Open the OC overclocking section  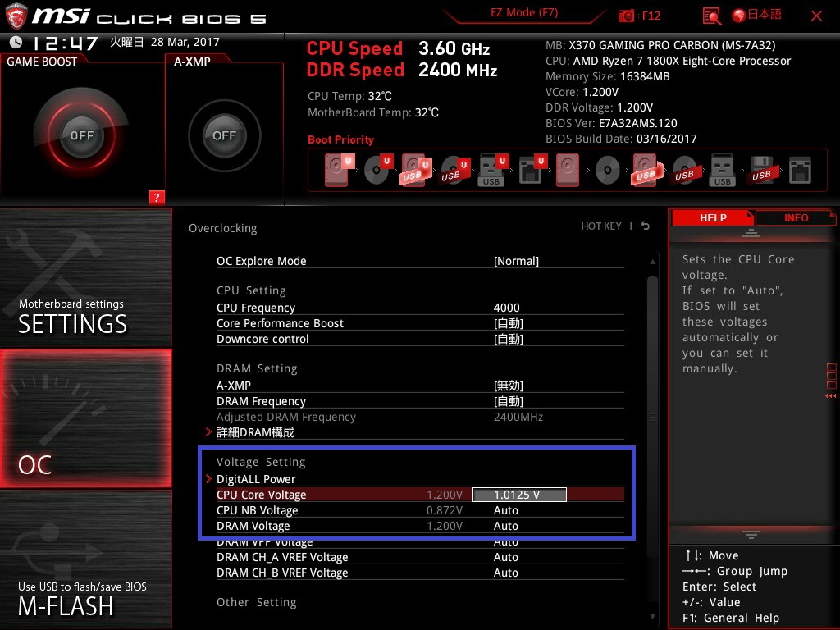(85, 418)
